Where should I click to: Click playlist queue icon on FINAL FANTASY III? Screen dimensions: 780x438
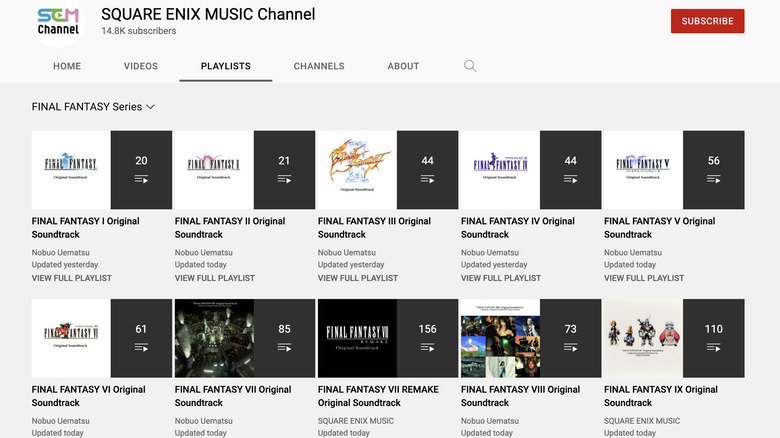[427, 179]
